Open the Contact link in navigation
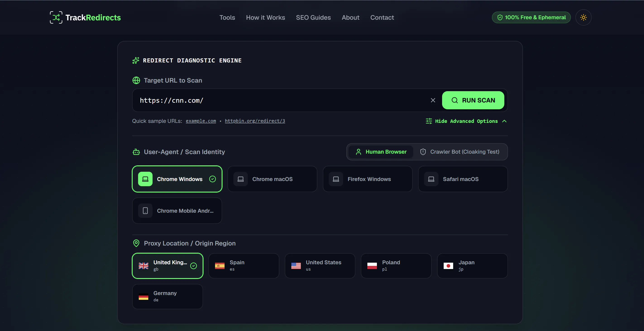The image size is (644, 331). coord(382,17)
